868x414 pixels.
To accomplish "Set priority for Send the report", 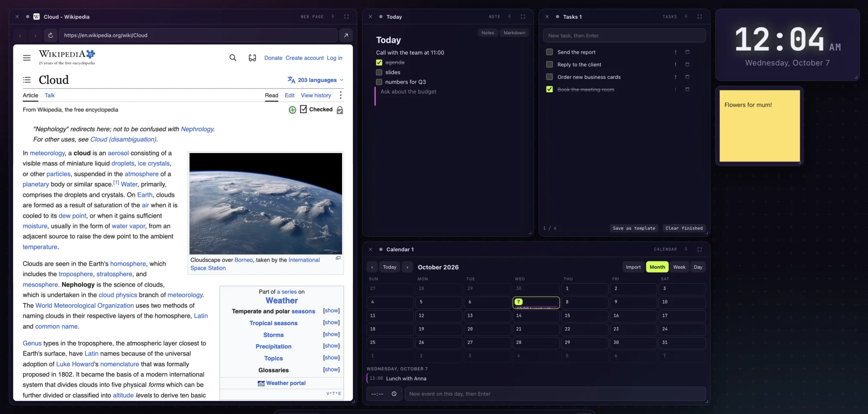I will [675, 52].
